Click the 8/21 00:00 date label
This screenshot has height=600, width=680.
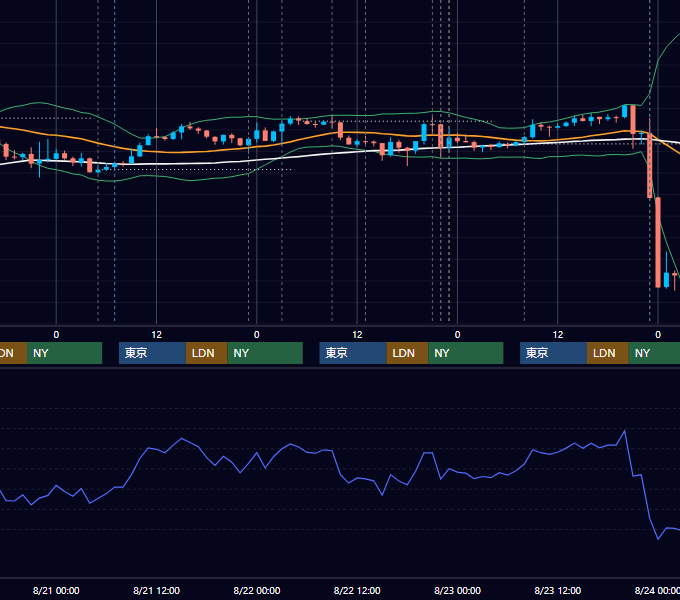tap(56, 590)
